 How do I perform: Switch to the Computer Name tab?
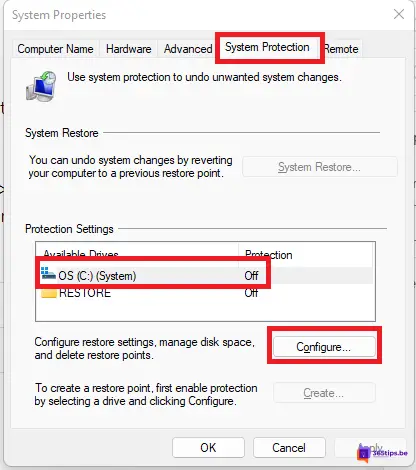[x=55, y=49]
